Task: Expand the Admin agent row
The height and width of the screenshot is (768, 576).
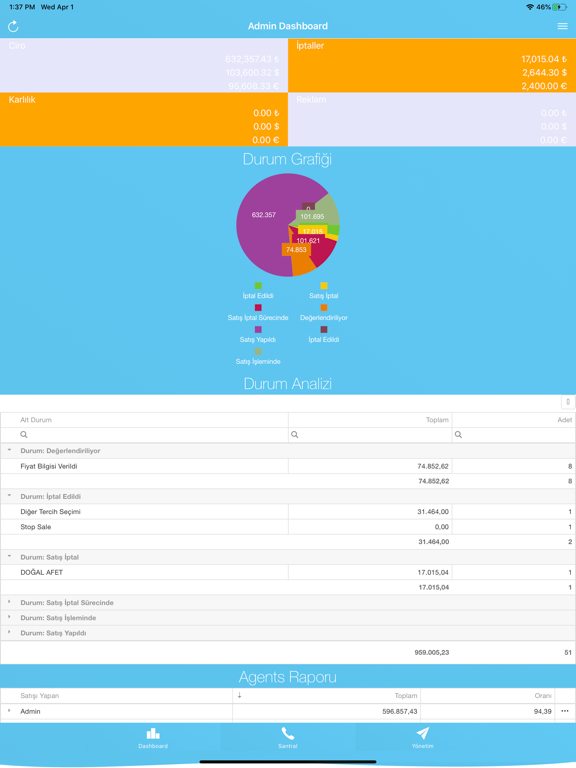Action: tap(9, 711)
